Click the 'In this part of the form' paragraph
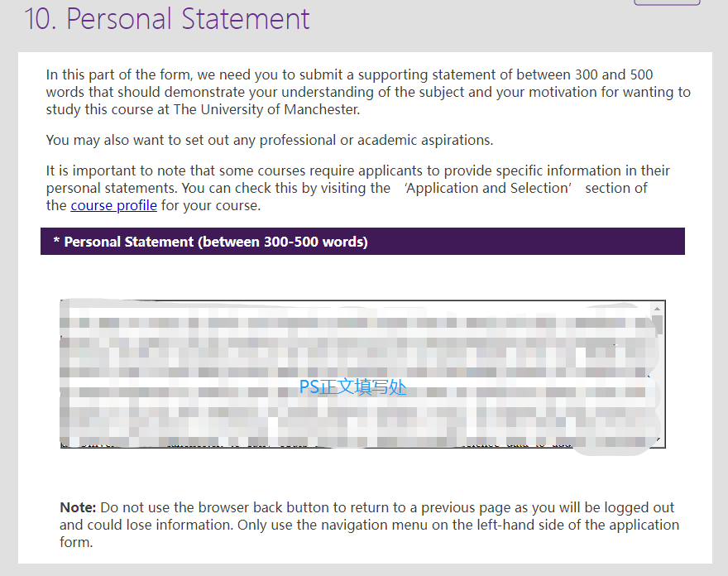 (368, 92)
